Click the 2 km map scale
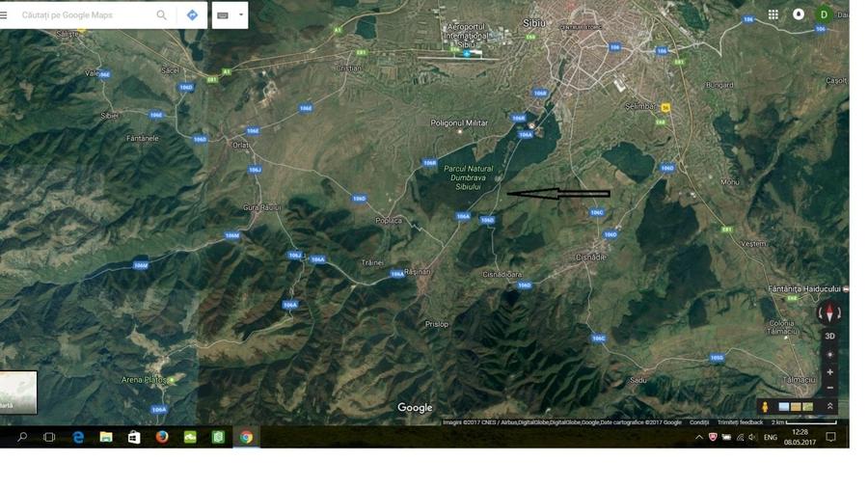 [x=803, y=422]
